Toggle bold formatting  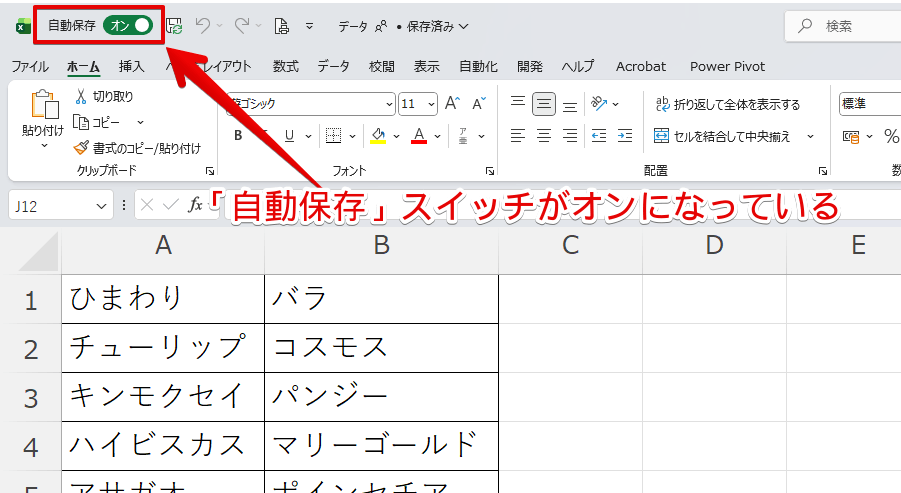(238, 136)
